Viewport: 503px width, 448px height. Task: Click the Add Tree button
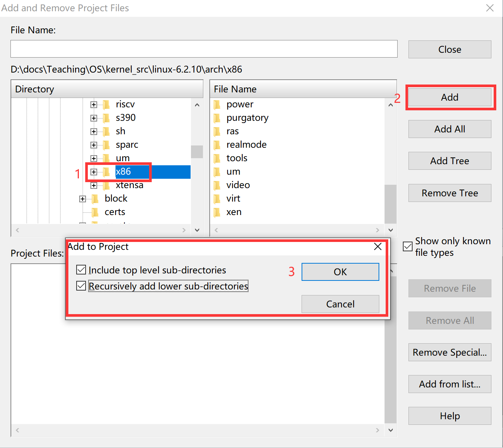450,161
